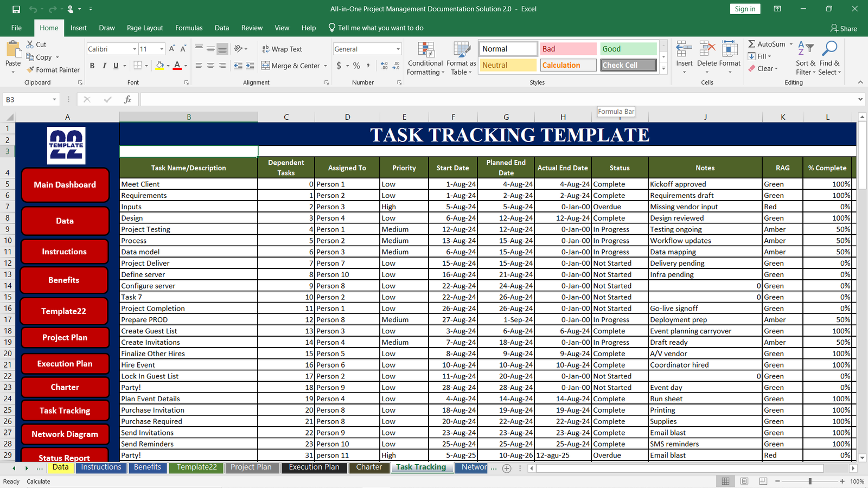The image size is (868, 488).
Task: Increase the cell indent
Action: 250,66
